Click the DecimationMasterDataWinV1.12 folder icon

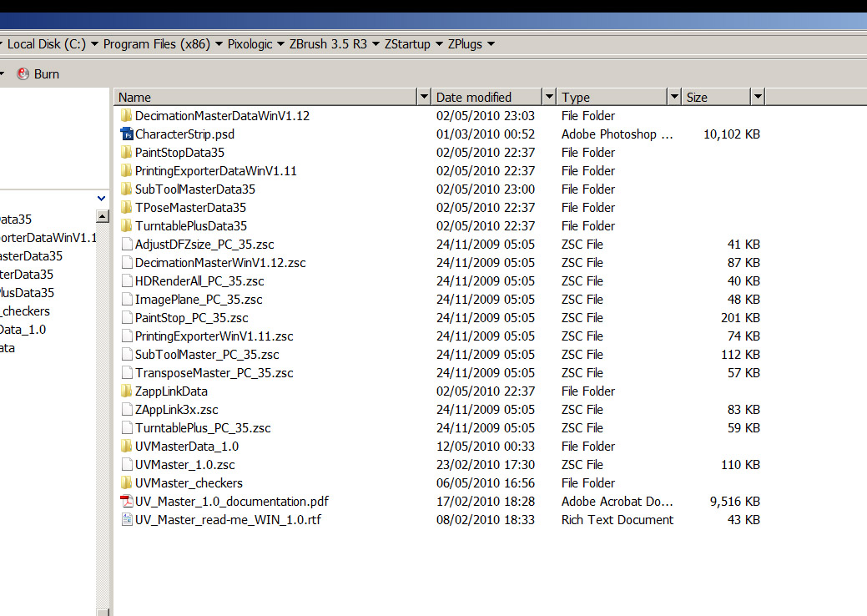126,115
